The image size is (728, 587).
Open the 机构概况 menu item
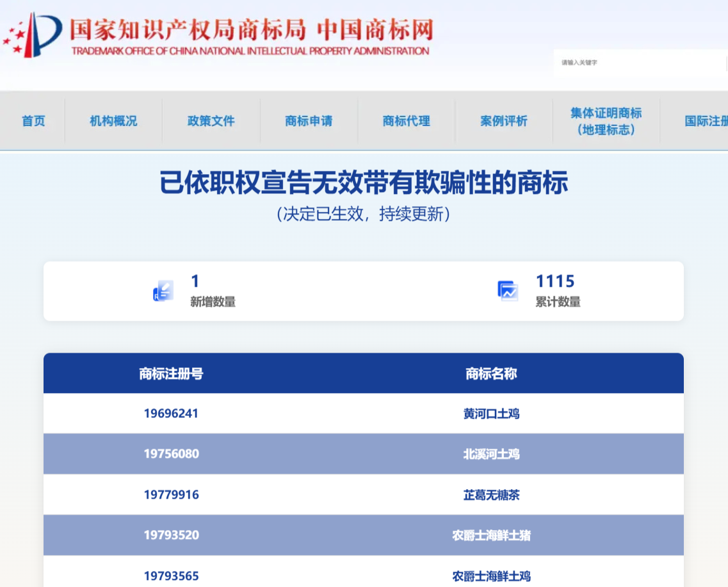point(113,121)
